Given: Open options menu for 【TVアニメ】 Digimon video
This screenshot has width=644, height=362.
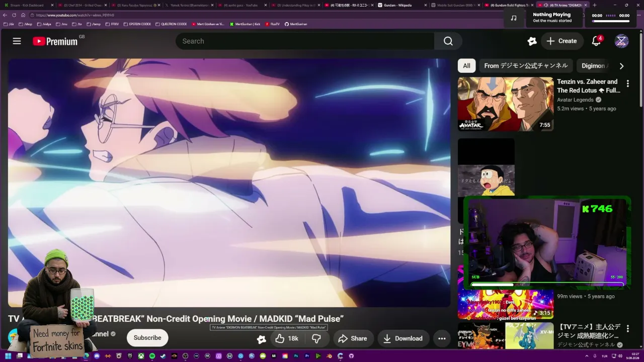Looking at the screenshot, I should coord(627,329).
